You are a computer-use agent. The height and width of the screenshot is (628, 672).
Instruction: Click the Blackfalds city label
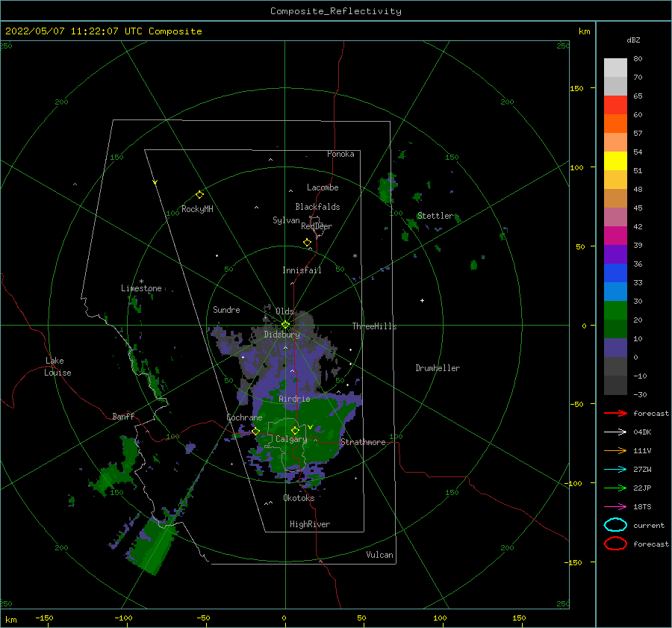click(x=317, y=207)
